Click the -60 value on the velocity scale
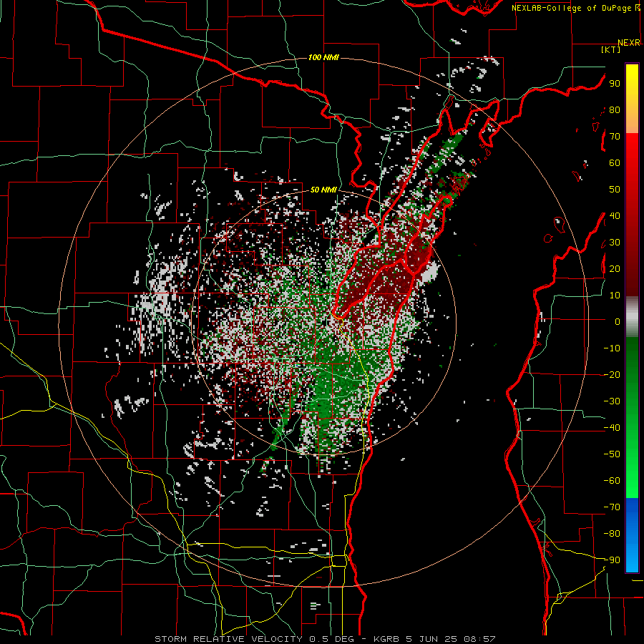Screen dimensions: 644x644 coord(612,481)
